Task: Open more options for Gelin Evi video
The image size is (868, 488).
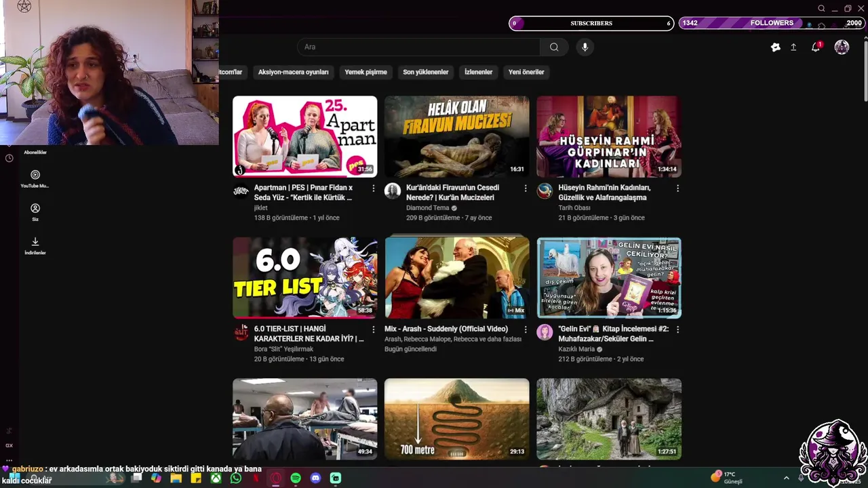Action: point(677,329)
